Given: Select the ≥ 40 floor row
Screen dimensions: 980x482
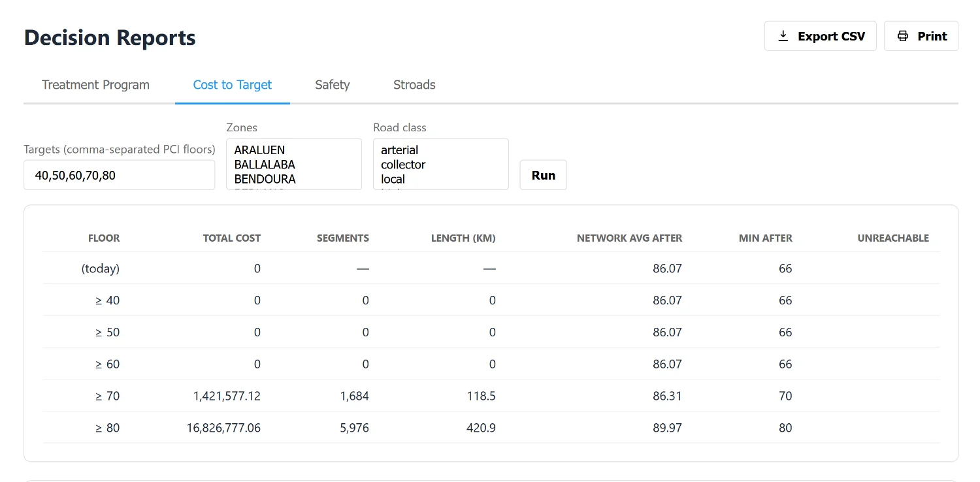Looking at the screenshot, I should [x=491, y=300].
